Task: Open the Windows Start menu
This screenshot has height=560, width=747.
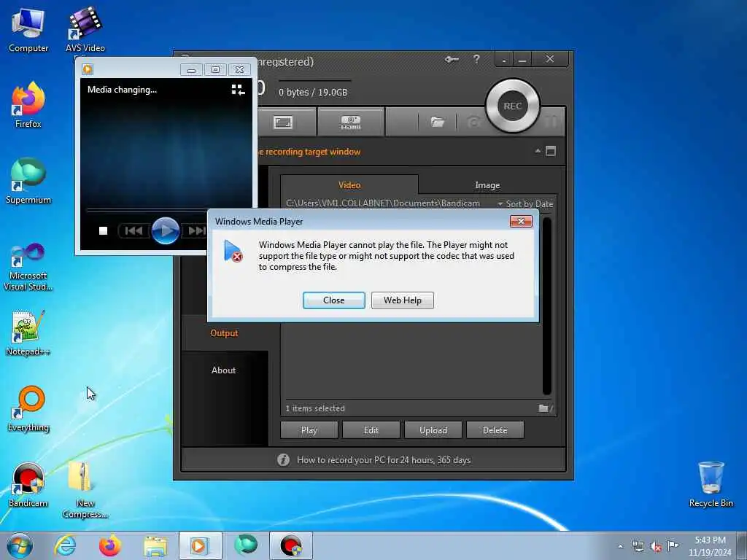Action: pyautogui.click(x=20, y=545)
